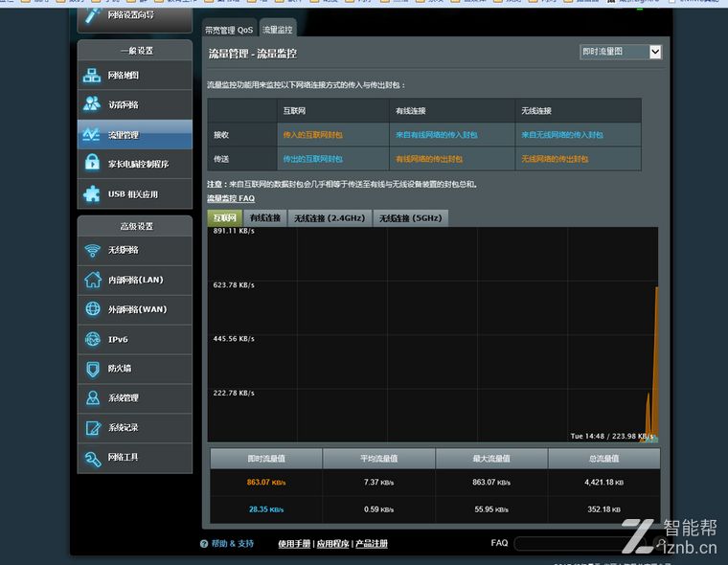
Task: Click the Wireless (无线网络) wifi icon
Action: [92, 250]
